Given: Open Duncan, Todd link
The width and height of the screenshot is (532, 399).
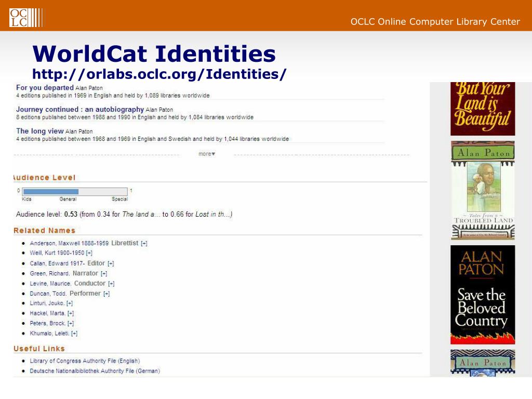Looking at the screenshot, I should point(48,294).
